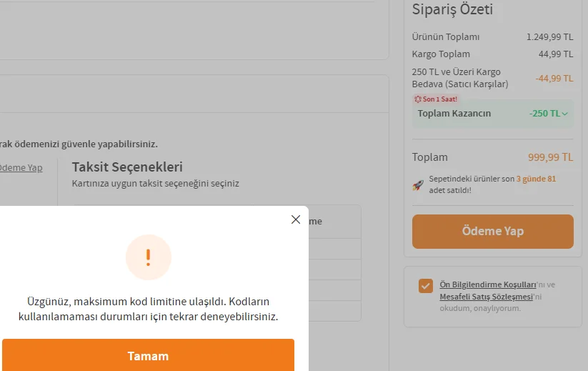Open Ön Bilgilendirme Koşulları link
588x371 pixels.
[488, 285]
